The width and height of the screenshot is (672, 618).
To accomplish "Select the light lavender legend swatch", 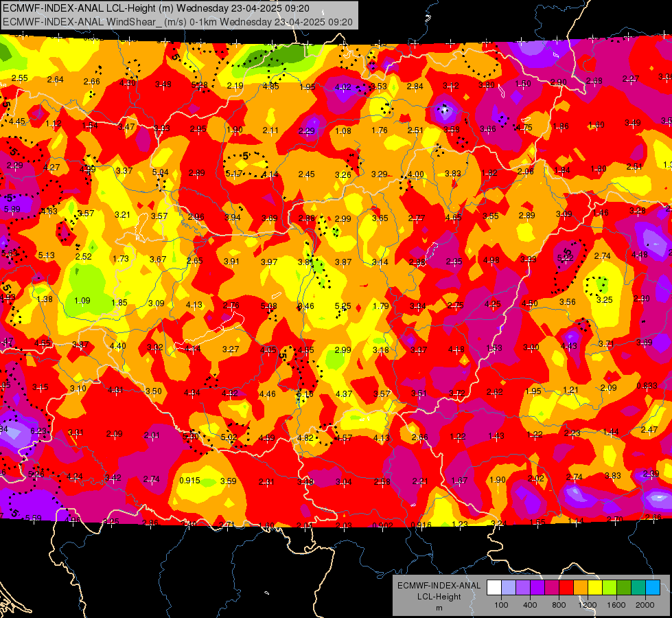I will [x=508, y=588].
